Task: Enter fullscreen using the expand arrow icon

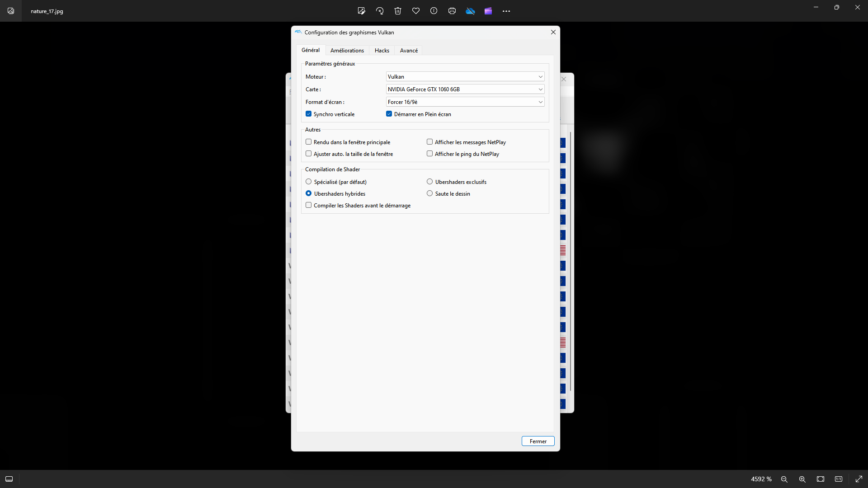Action: pos(859,479)
